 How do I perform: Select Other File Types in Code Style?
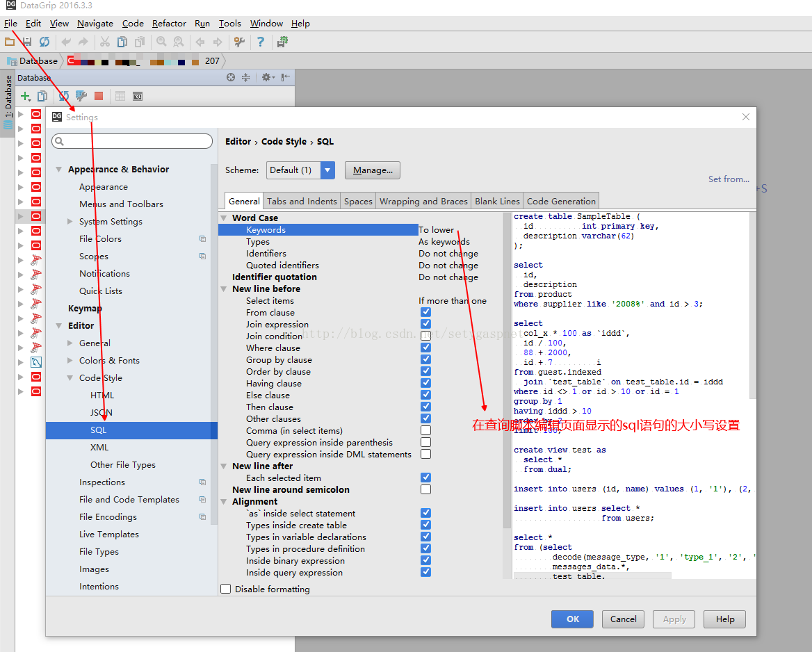(123, 464)
